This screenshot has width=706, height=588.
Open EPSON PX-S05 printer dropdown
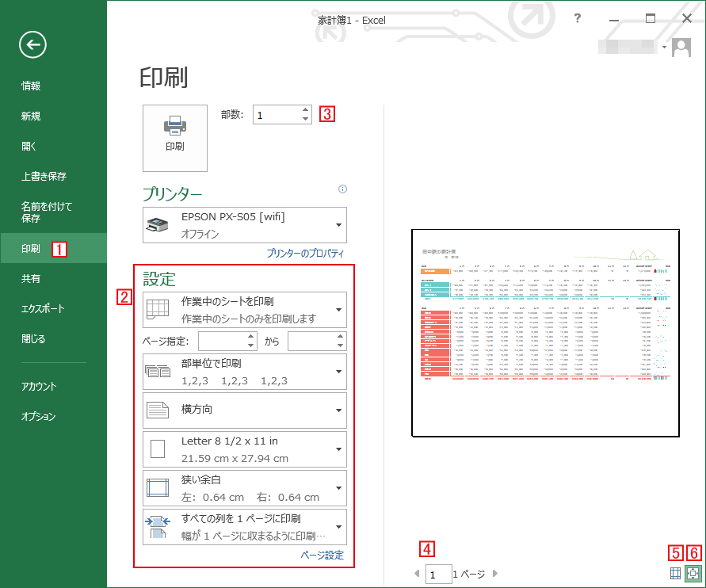(245, 225)
